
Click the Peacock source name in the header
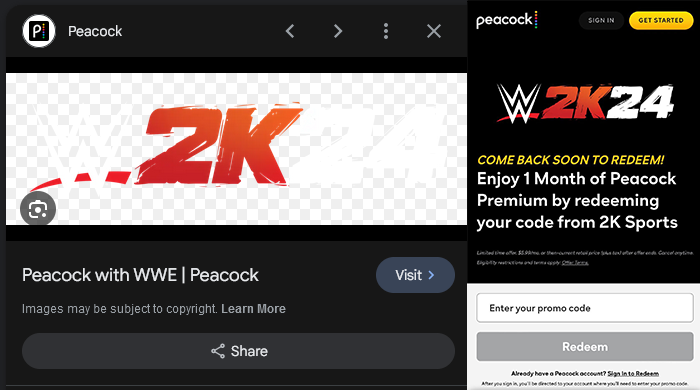pyautogui.click(x=95, y=31)
